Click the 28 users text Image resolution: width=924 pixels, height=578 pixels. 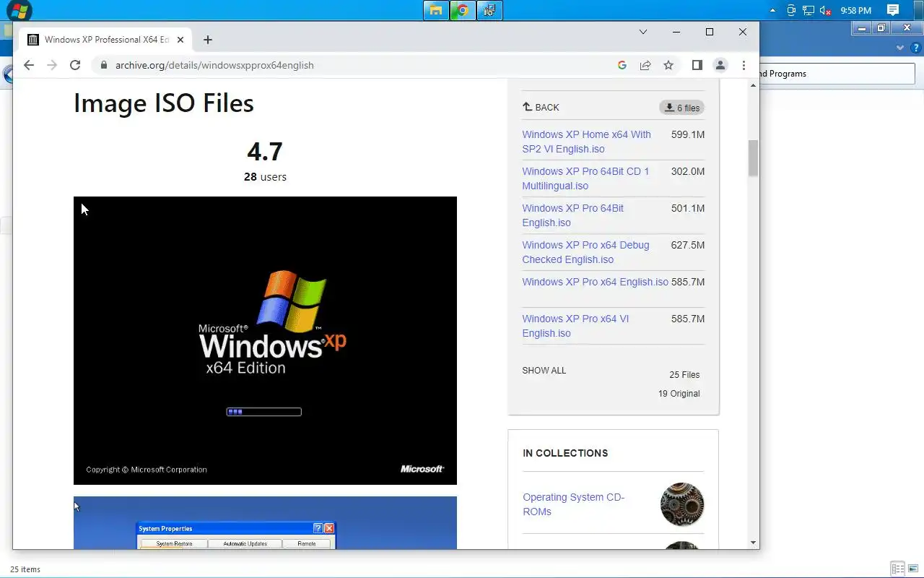coord(265,177)
